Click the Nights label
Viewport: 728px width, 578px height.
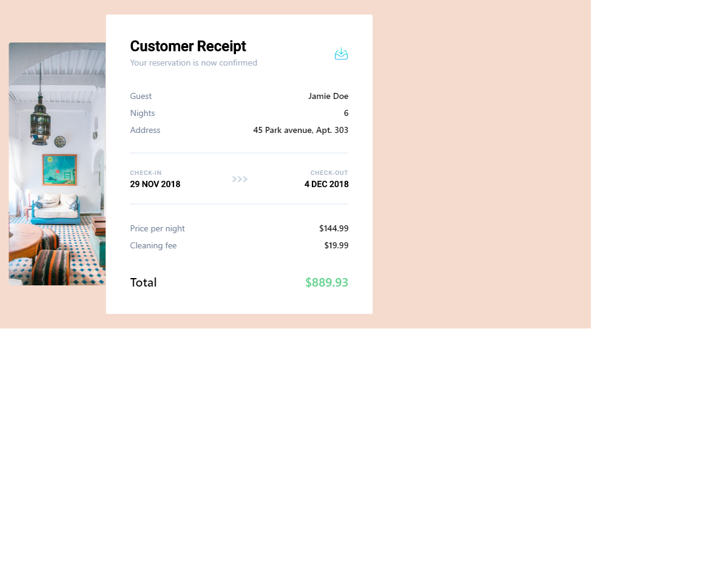143,113
